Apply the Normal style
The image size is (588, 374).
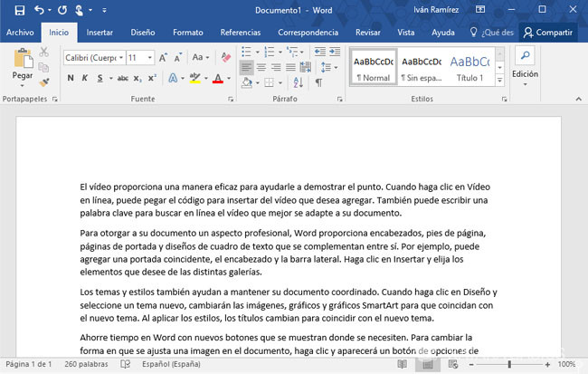point(374,68)
